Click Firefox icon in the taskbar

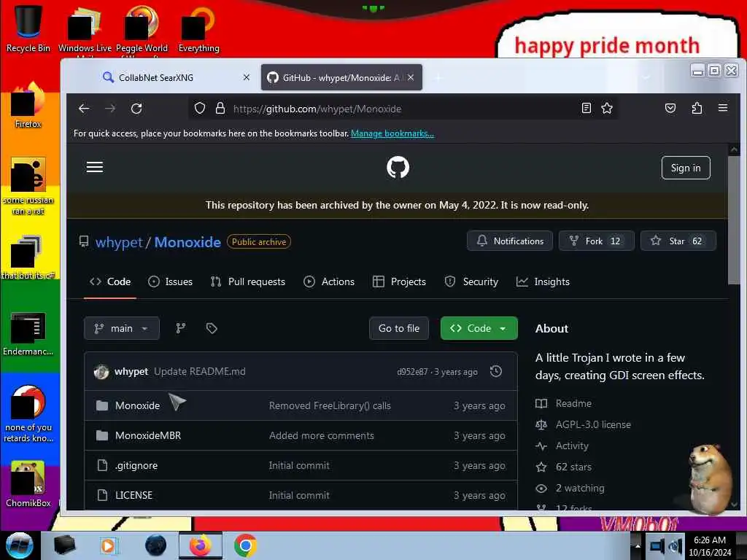pyautogui.click(x=201, y=545)
